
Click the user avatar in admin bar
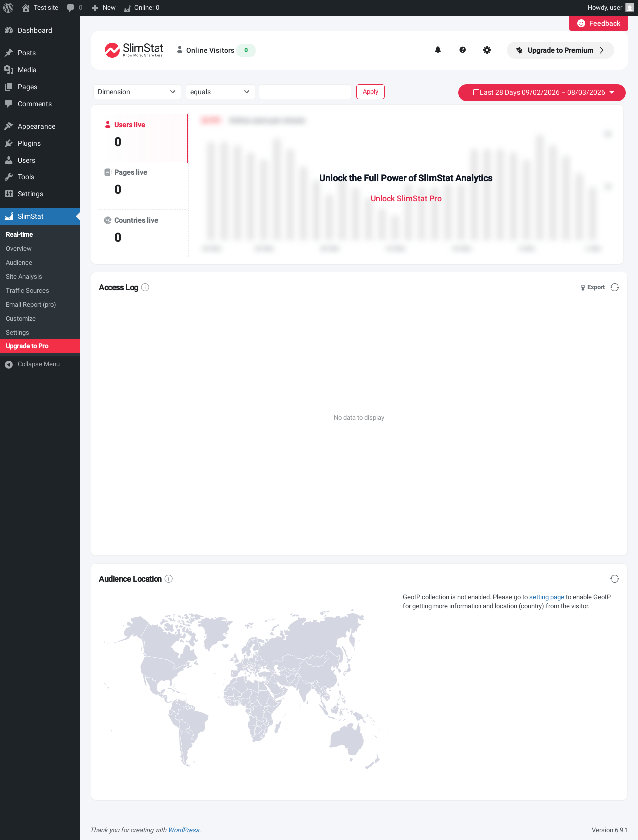(630, 8)
